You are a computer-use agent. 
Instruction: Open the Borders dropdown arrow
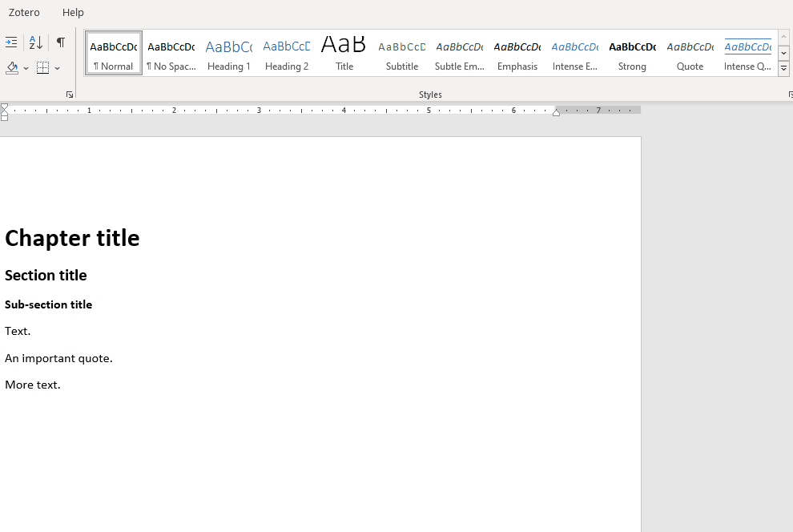57,68
